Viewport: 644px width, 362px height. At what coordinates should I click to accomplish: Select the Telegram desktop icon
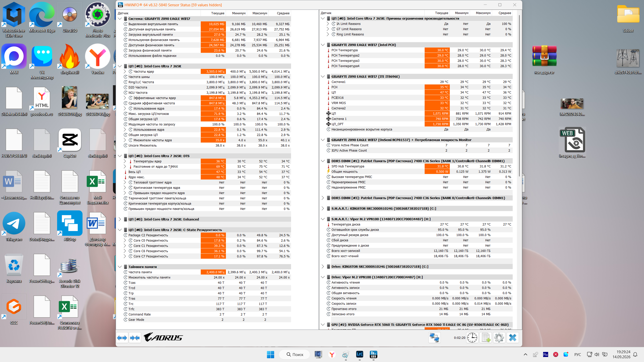(x=14, y=226)
